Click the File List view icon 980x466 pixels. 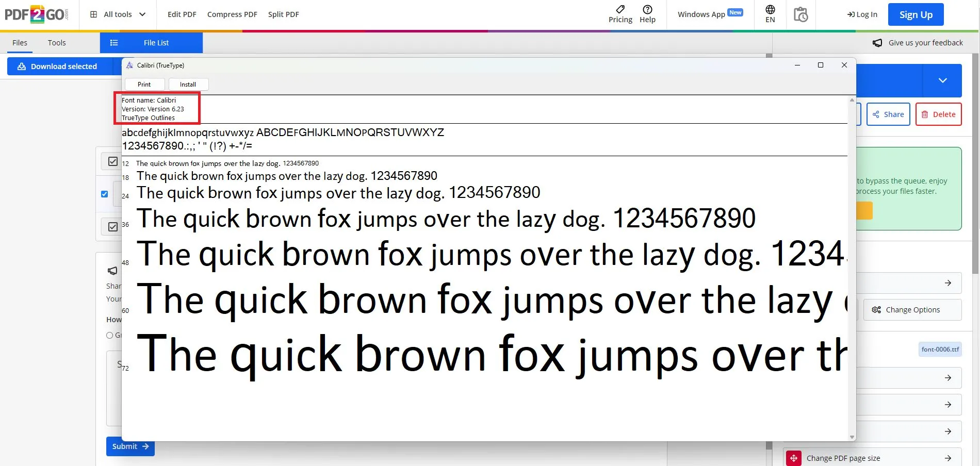pyautogui.click(x=114, y=42)
